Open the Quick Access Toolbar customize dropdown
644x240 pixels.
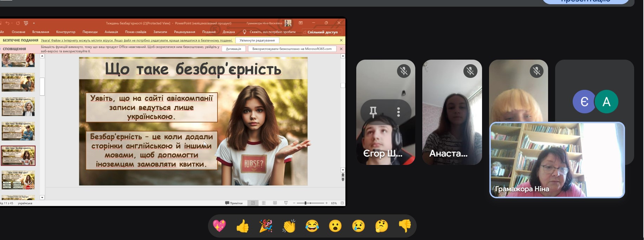tap(34, 23)
